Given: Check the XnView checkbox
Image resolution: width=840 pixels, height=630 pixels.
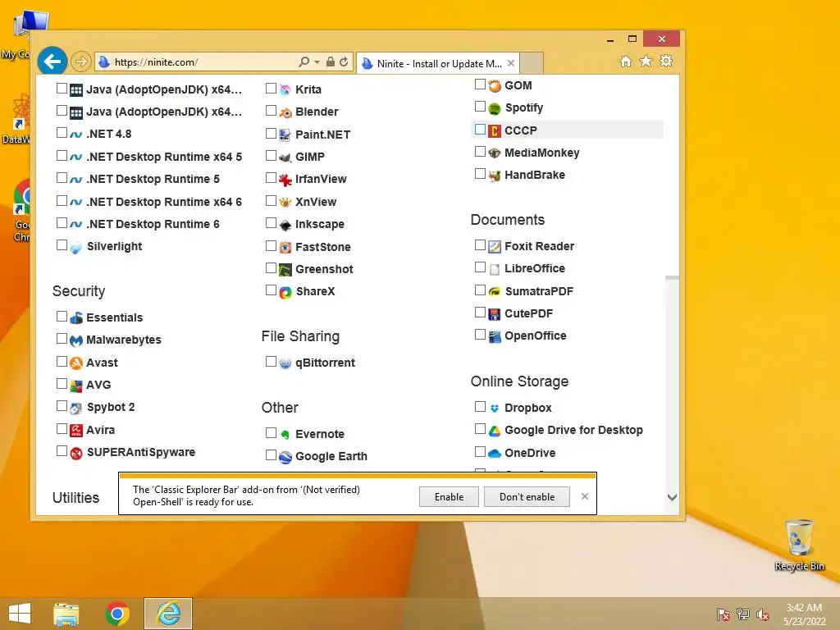Looking at the screenshot, I should 271,201.
